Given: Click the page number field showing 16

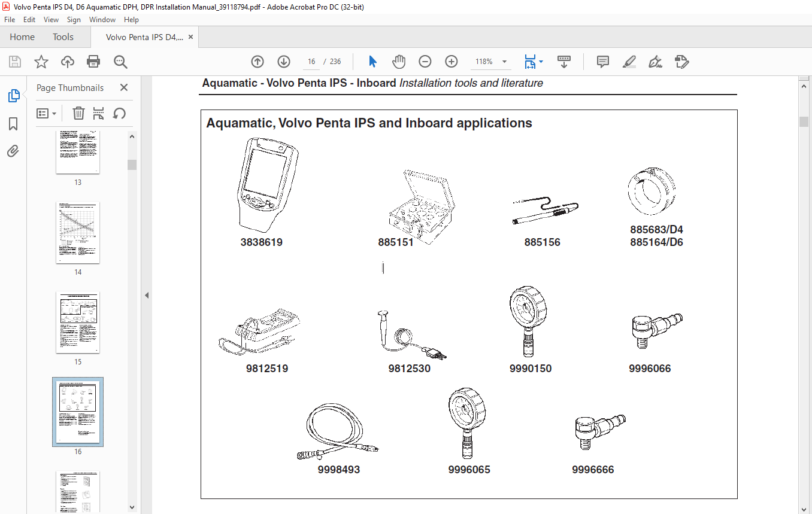Looking at the screenshot, I should (311, 62).
